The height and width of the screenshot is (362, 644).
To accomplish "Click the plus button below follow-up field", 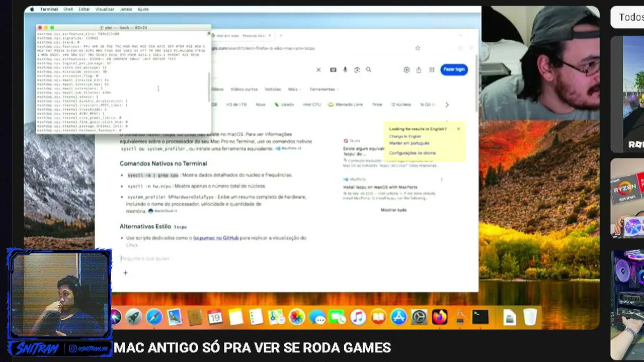I will pos(125,273).
